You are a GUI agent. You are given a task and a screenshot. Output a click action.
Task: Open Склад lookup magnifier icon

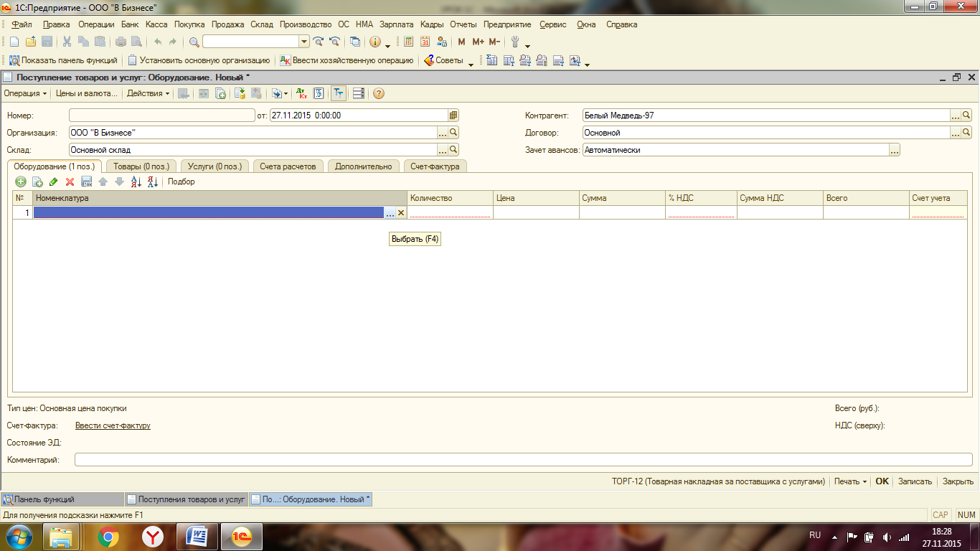pyautogui.click(x=453, y=150)
